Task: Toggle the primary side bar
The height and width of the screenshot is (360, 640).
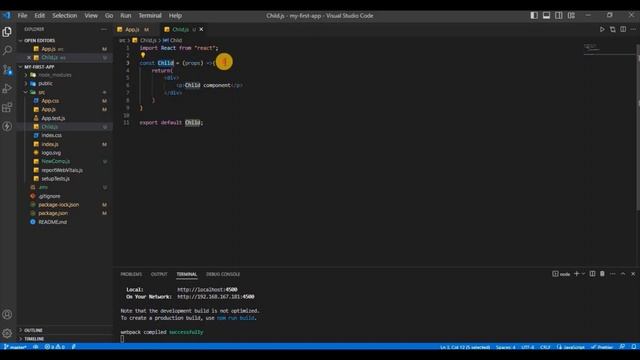Action: coord(534,16)
